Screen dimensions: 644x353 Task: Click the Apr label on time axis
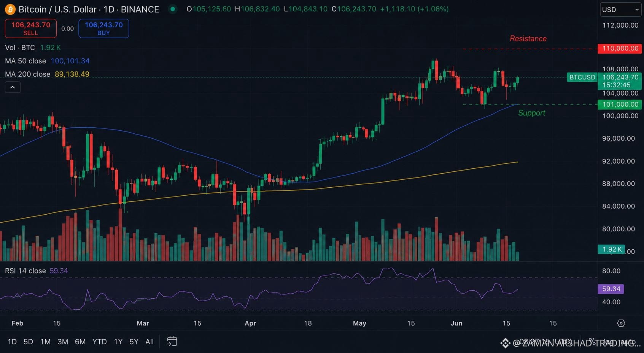(x=250, y=323)
